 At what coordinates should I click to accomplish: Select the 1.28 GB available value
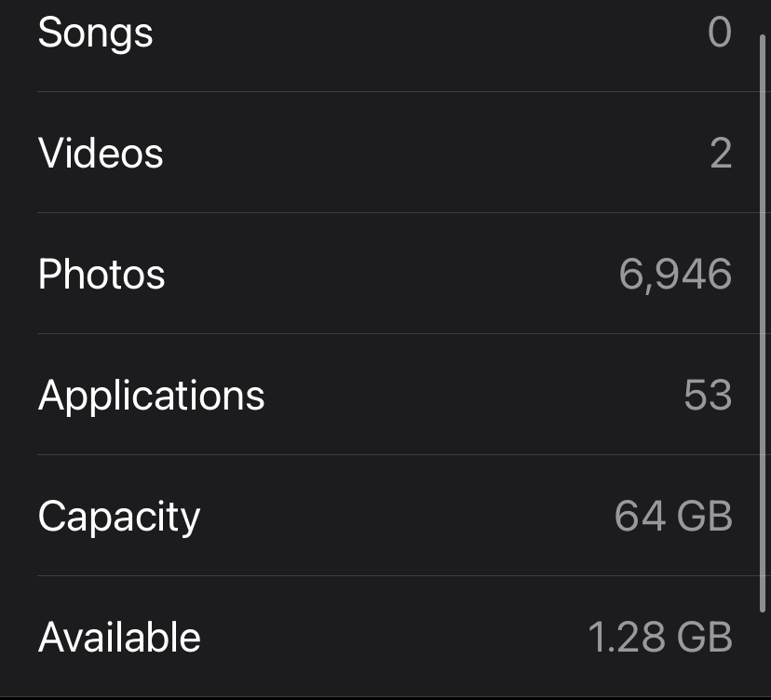[x=660, y=637]
